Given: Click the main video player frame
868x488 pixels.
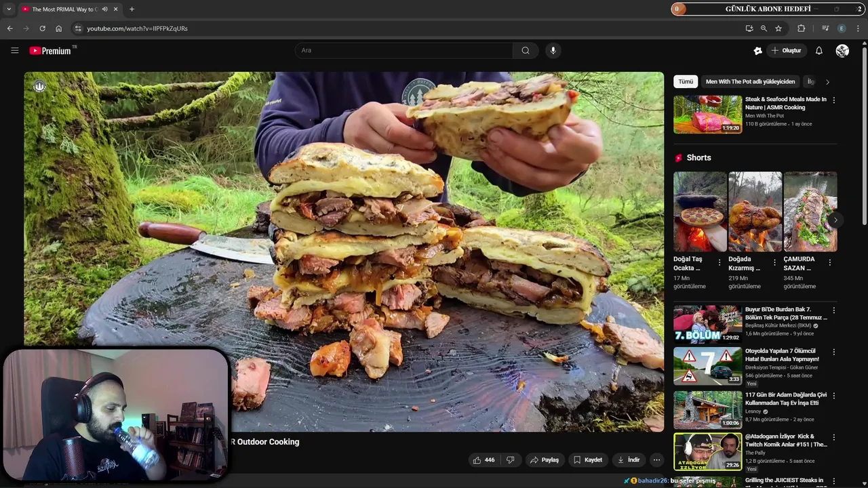Looking at the screenshot, I should tap(344, 251).
